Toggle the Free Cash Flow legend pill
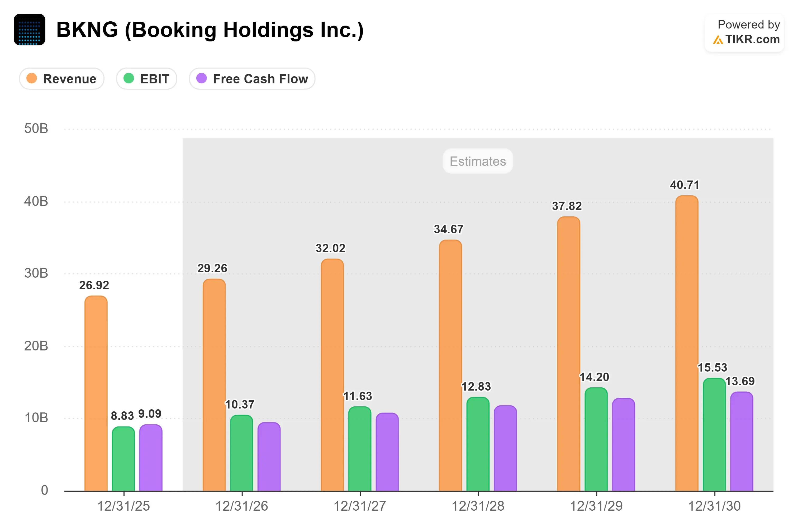Screen dimensions: 798x532 252,79
